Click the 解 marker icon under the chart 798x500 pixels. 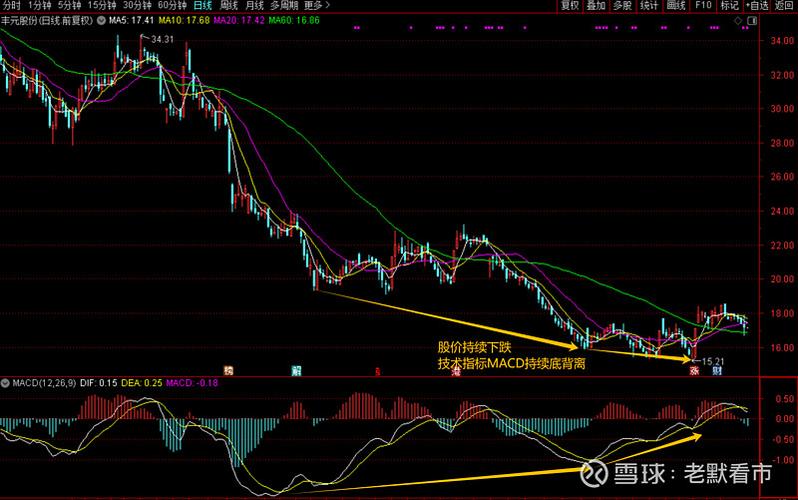point(296,370)
